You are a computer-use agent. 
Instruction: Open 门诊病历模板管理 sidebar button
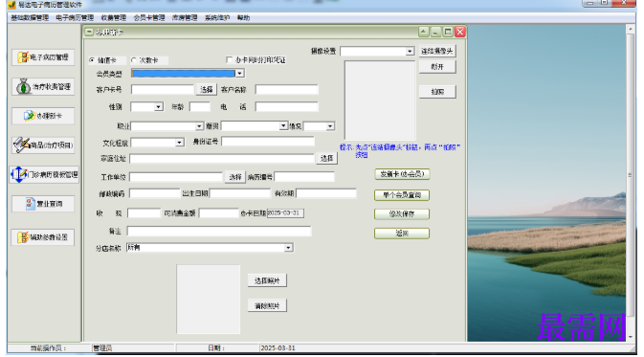pyautogui.click(x=44, y=174)
